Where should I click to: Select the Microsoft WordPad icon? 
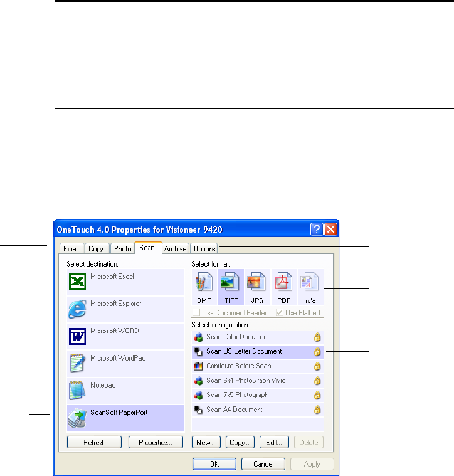77,362
